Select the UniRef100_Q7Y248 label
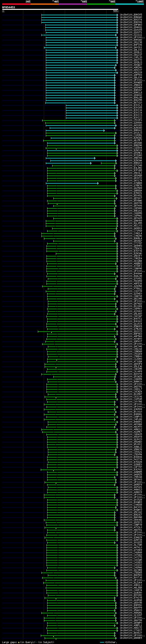 coord(131,165)
